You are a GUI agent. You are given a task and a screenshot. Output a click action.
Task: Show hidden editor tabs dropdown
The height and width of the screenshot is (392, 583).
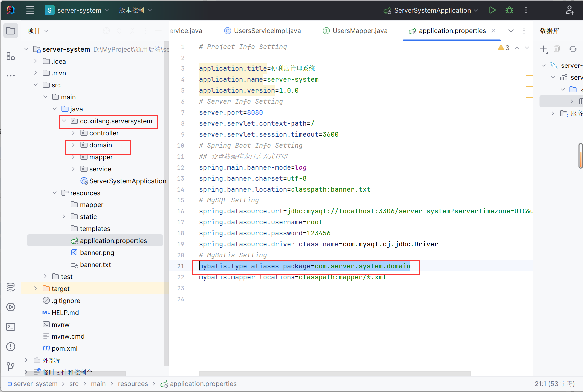pyautogui.click(x=511, y=31)
